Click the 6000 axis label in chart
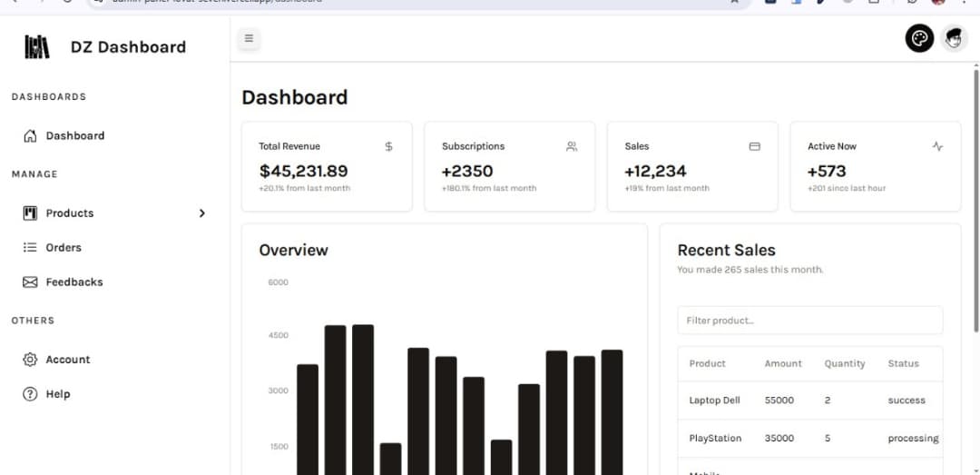The width and height of the screenshot is (980, 475). pos(279,282)
